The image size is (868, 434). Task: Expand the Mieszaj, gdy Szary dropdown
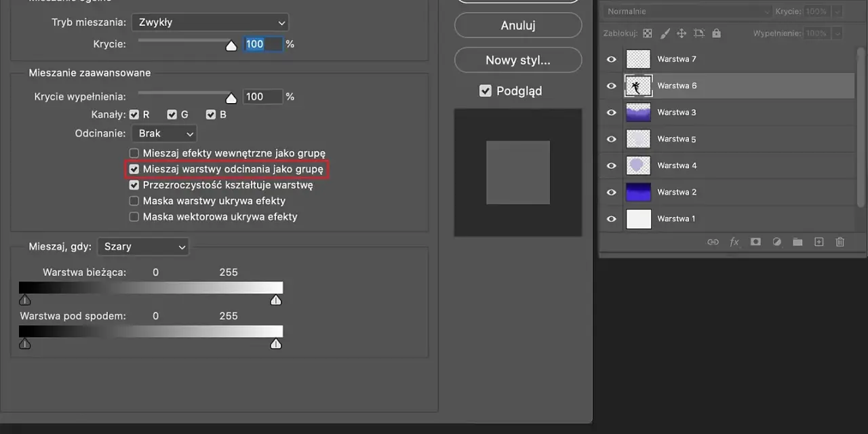pos(143,247)
